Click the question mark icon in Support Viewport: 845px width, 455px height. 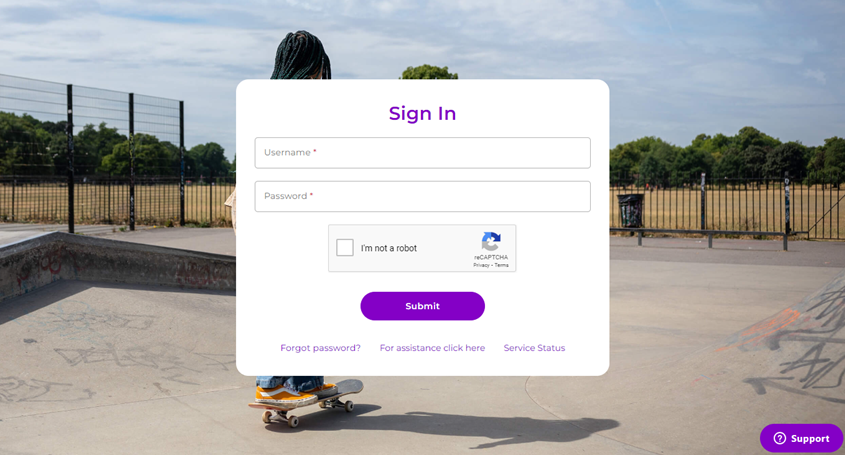coord(779,438)
